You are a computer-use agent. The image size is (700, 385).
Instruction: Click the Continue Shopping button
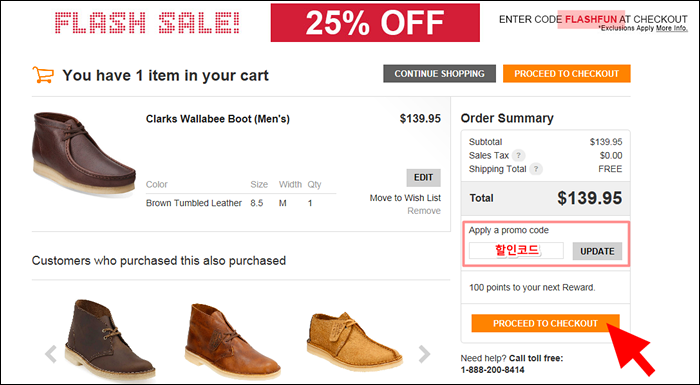coord(439,74)
